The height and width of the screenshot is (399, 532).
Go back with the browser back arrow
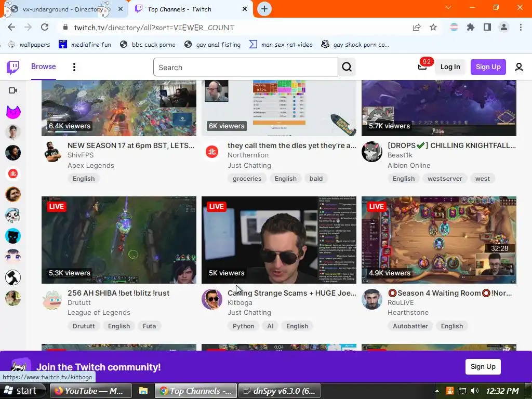coord(11,28)
